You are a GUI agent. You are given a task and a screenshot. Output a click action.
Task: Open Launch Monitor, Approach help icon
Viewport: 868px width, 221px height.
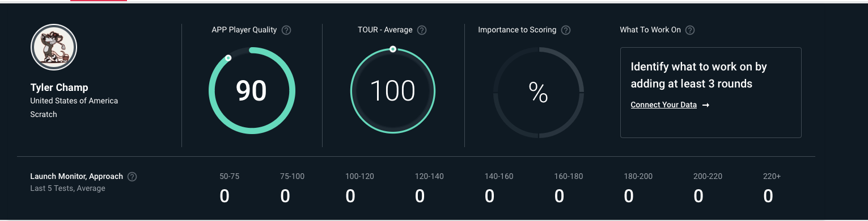(132, 177)
